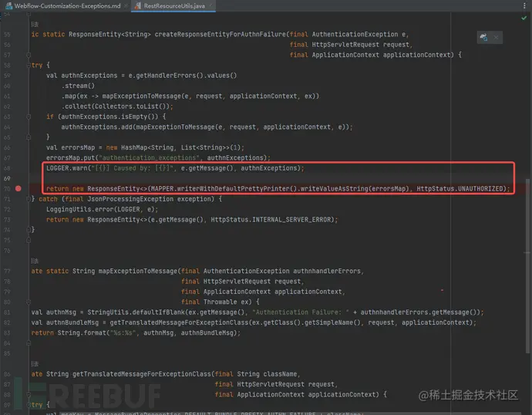Click the Markdown file icon on first tab
Viewport: 532px width, 415px height.
coord(8,5)
